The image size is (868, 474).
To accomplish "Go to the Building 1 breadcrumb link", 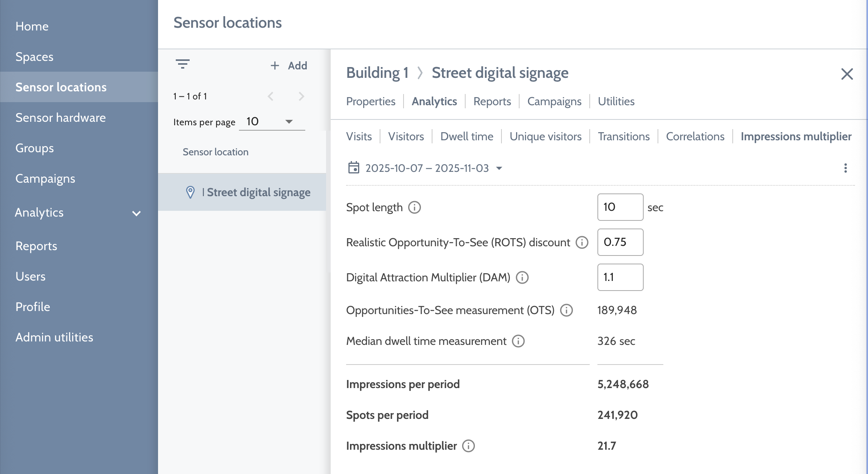I will tap(377, 73).
